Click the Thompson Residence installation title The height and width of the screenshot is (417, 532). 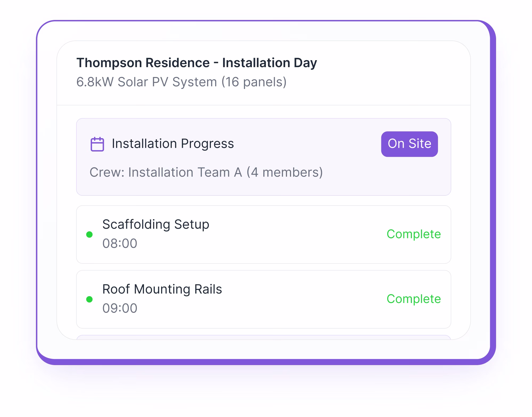pyautogui.click(x=197, y=63)
